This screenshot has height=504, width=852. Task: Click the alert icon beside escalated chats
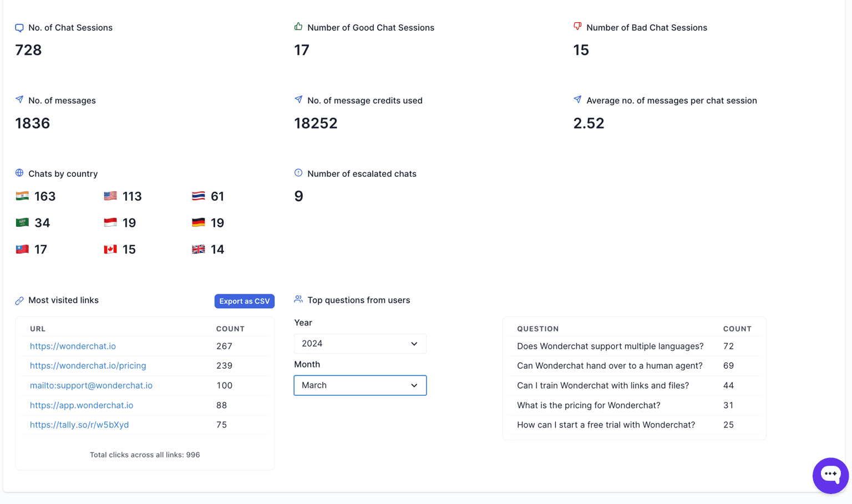298,173
